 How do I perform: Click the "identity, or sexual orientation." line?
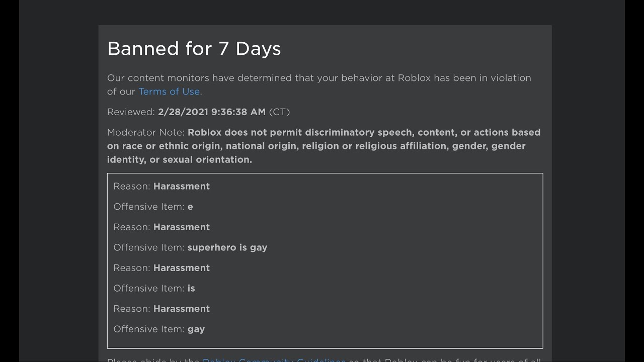click(x=180, y=160)
